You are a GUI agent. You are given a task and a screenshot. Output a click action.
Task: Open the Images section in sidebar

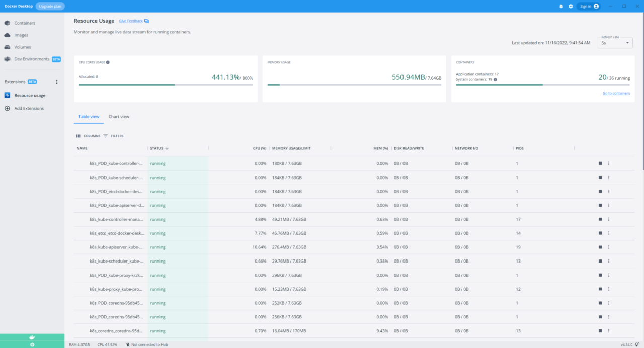20,35
